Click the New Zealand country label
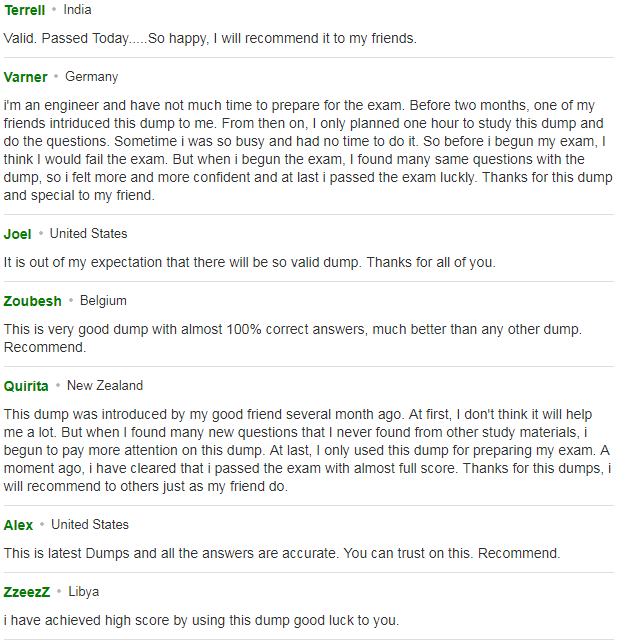The width and height of the screenshot is (619, 643). click(x=105, y=386)
